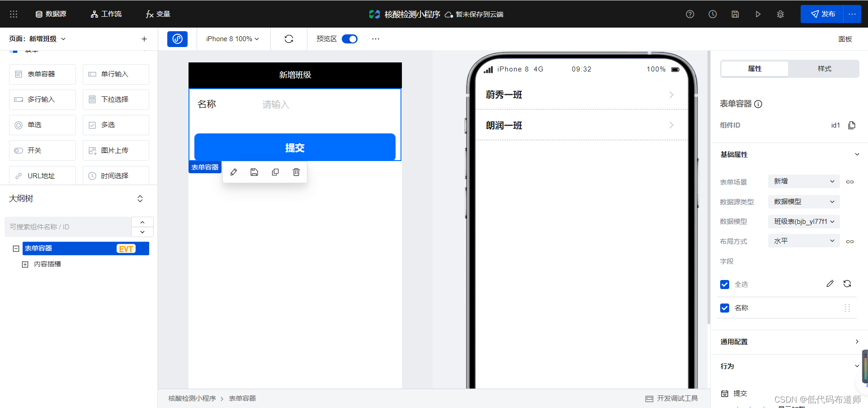868x408 pixels.
Task: Select the 单选 radio component
Action: click(42, 125)
